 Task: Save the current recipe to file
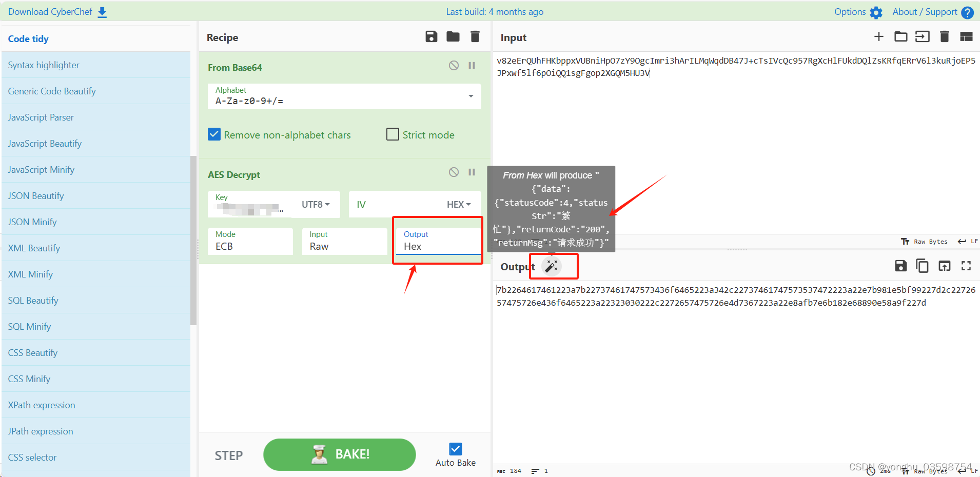pyautogui.click(x=430, y=36)
